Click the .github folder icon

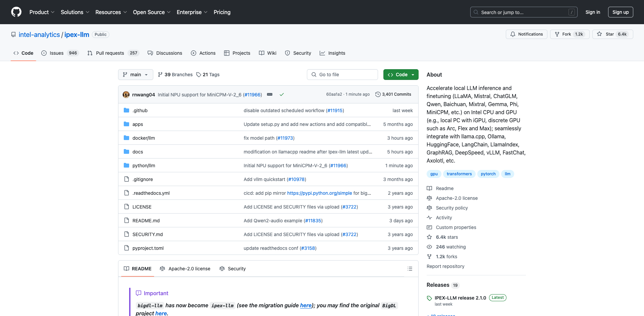(126, 110)
